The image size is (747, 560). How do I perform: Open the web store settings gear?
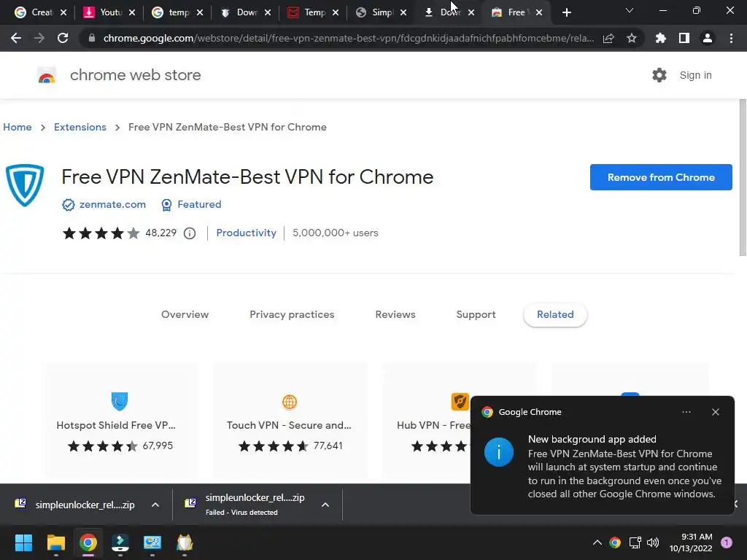pyautogui.click(x=659, y=75)
